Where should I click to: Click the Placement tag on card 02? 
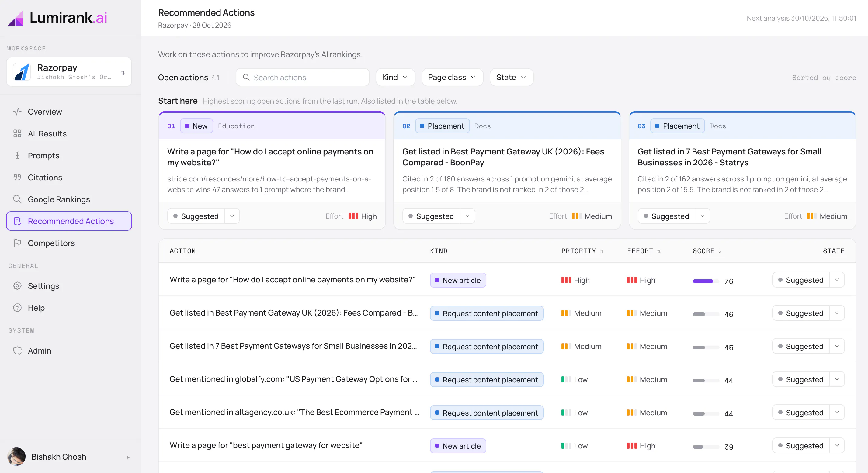442,126
